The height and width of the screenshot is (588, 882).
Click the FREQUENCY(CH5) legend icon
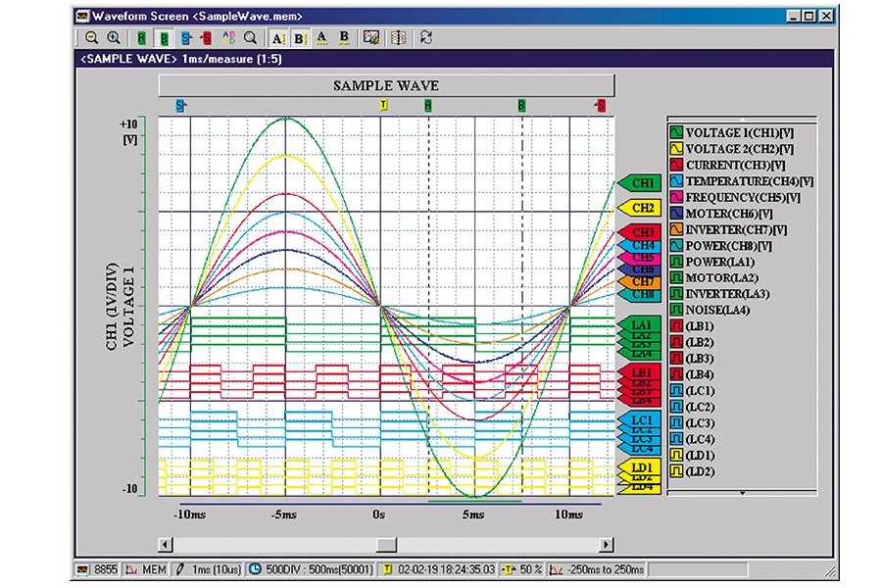[x=676, y=197]
